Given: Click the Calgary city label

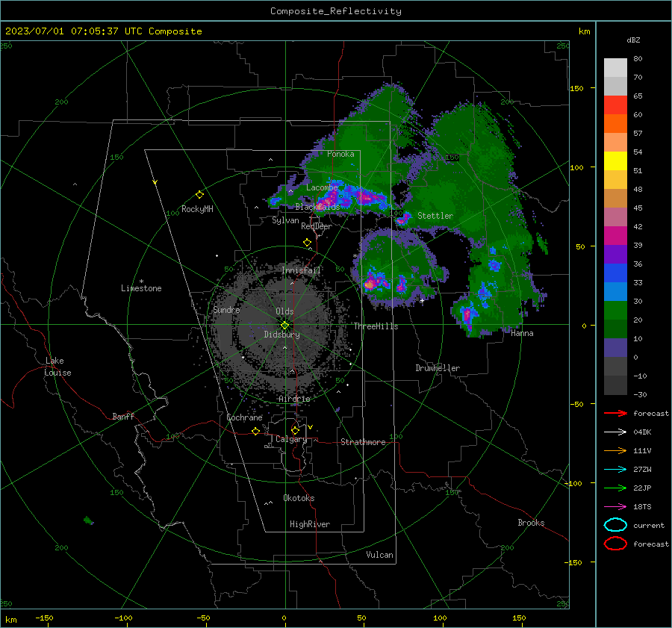Looking at the screenshot, I should pyautogui.click(x=291, y=439).
